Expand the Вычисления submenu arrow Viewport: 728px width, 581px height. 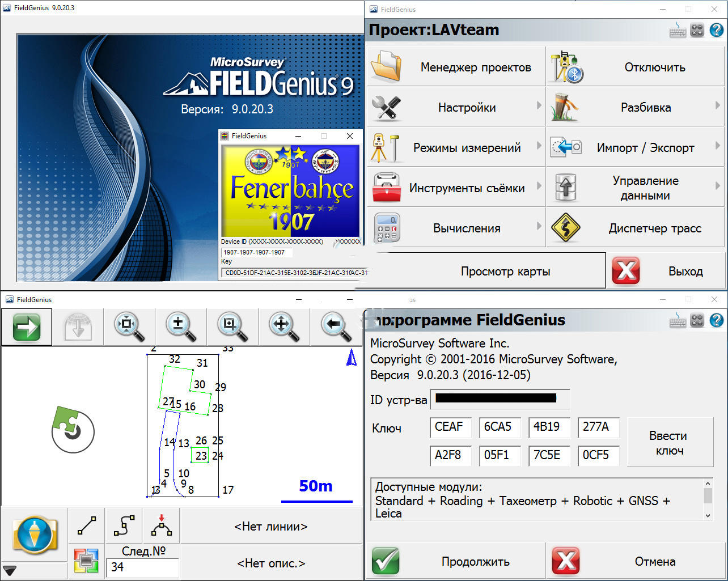(539, 226)
